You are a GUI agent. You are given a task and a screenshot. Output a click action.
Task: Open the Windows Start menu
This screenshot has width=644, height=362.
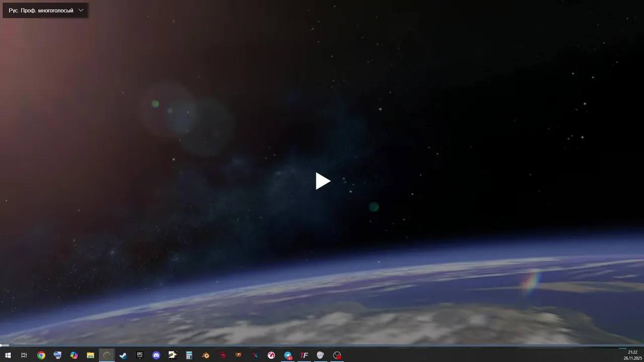(x=8, y=355)
